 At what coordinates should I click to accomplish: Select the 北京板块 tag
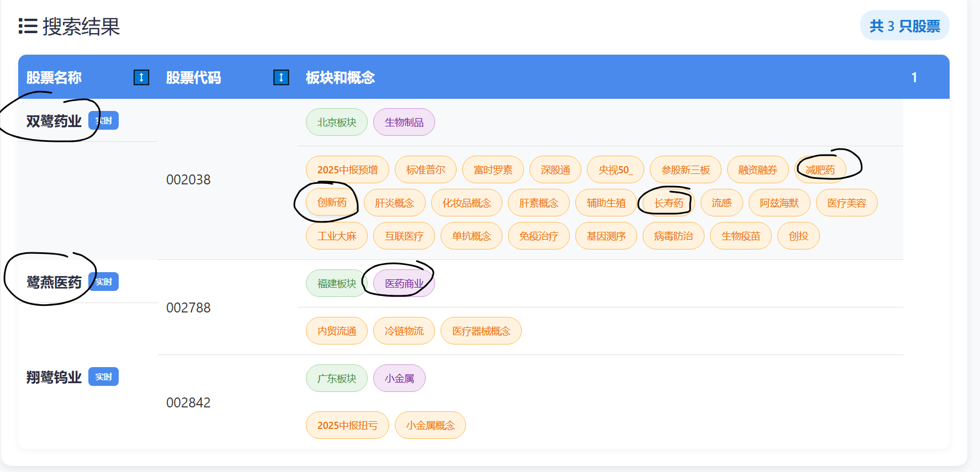tap(337, 122)
